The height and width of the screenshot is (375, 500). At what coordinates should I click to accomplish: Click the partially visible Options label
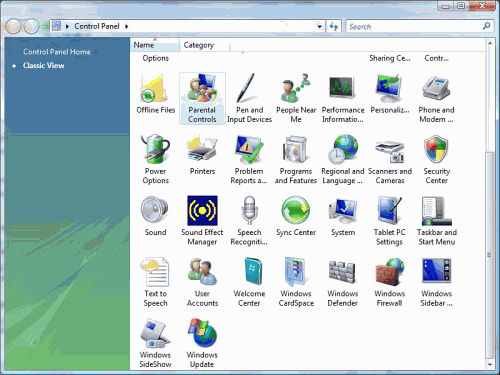(x=155, y=58)
